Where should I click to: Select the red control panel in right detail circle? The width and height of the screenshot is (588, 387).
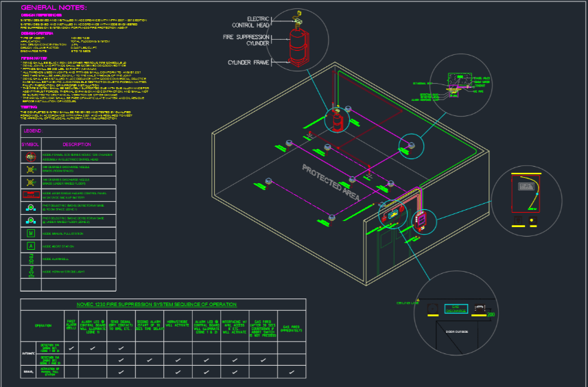tap(526, 194)
